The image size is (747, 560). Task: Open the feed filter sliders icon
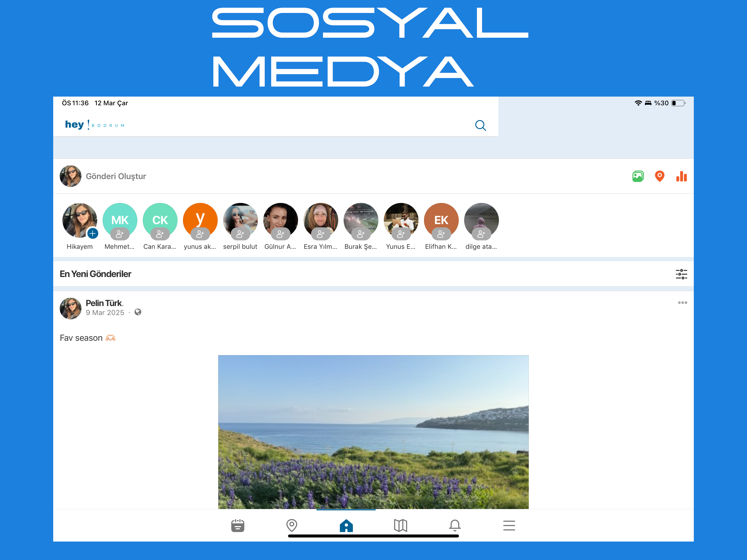coord(682,274)
